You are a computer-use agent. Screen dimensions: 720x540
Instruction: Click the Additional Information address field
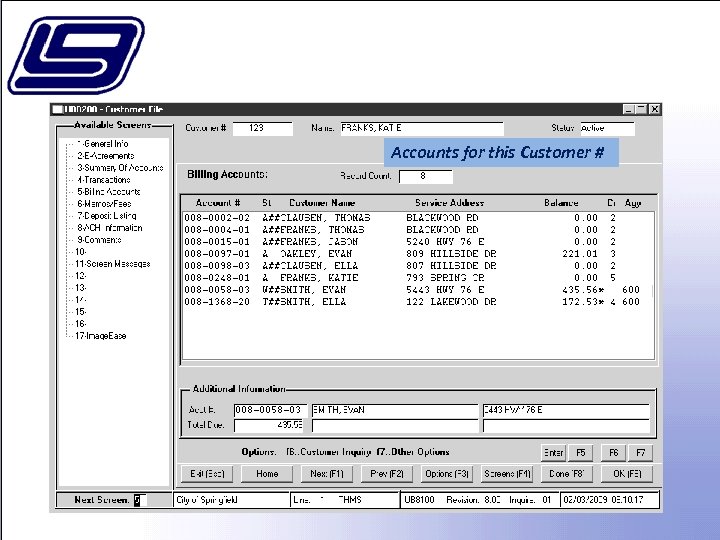point(566,410)
